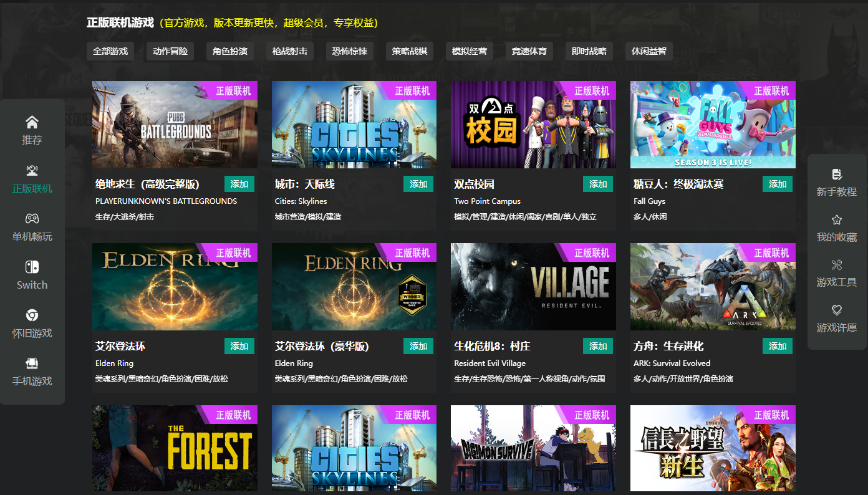The image size is (868, 495).
Task: Open the Switch console icon
Action: pos(32,267)
